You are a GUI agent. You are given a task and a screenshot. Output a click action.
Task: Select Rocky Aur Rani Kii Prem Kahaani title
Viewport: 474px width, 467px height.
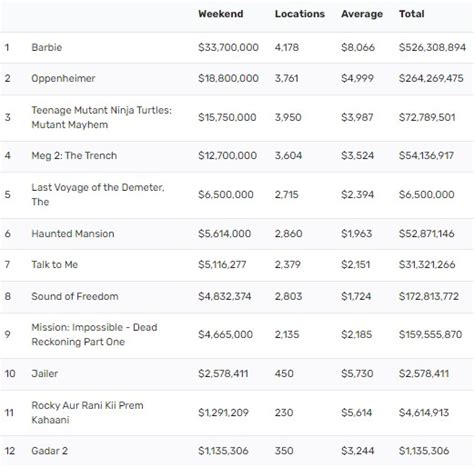[87, 413]
